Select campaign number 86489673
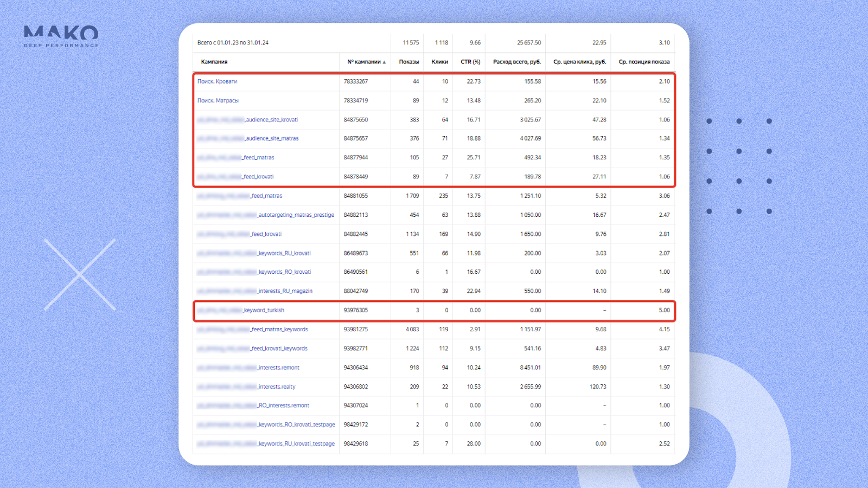This screenshot has height=488, width=868. point(356,253)
